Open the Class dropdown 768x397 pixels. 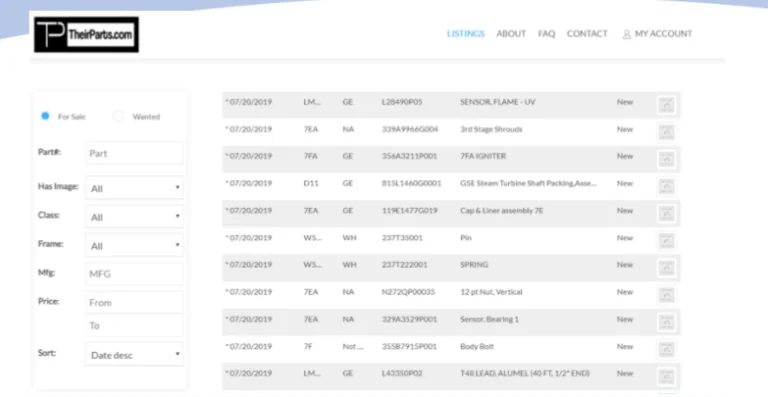[134, 217]
